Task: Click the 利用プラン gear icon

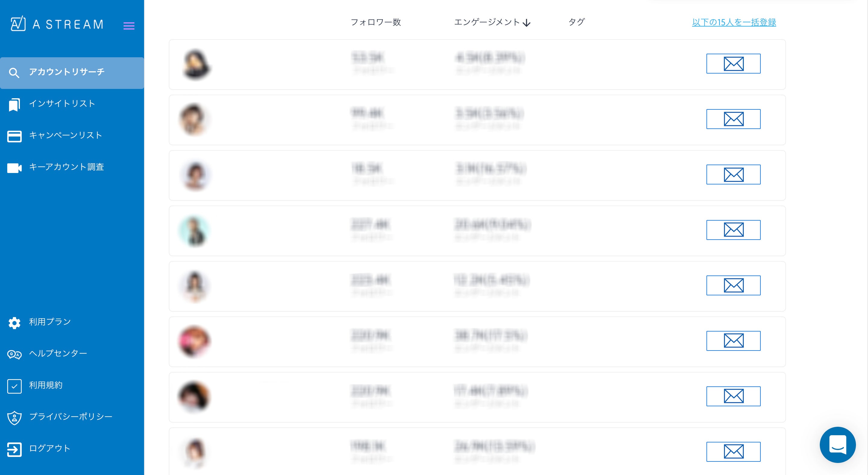Action: coord(14,322)
